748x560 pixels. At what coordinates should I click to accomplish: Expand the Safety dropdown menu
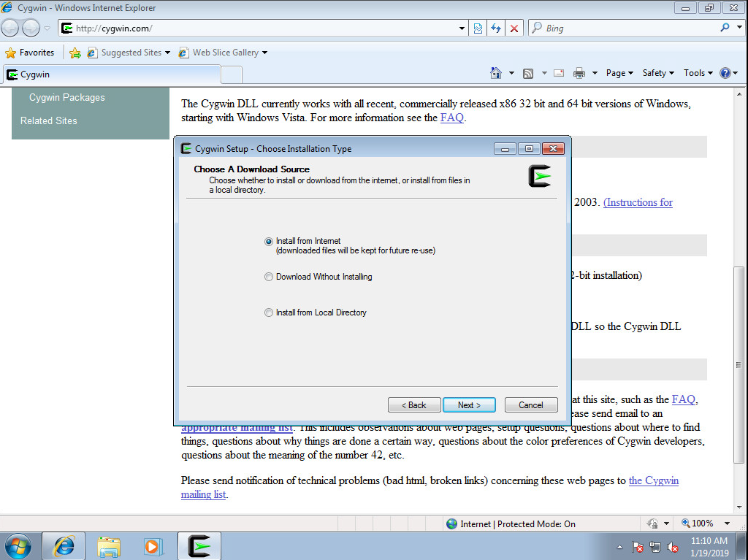coord(657,73)
